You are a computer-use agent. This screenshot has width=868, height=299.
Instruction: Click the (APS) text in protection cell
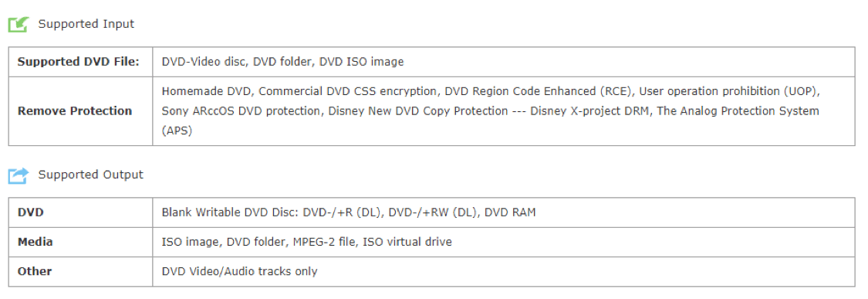click(x=177, y=131)
